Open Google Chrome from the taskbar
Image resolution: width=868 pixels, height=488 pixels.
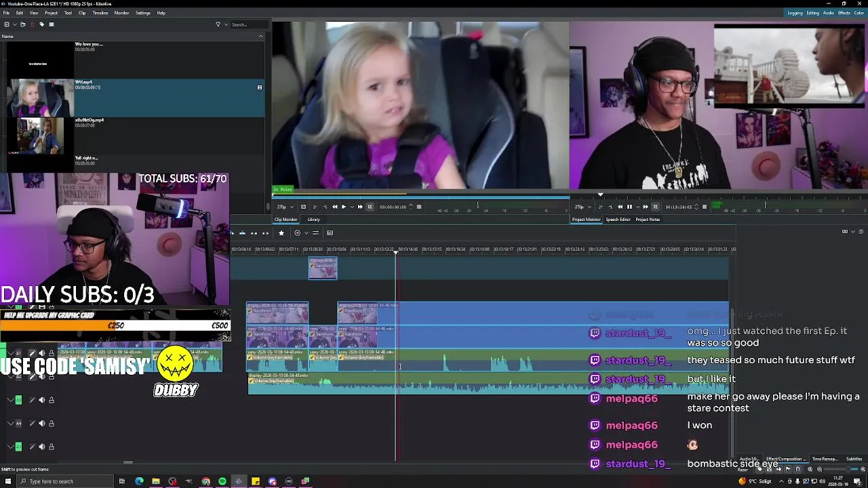tap(205, 481)
